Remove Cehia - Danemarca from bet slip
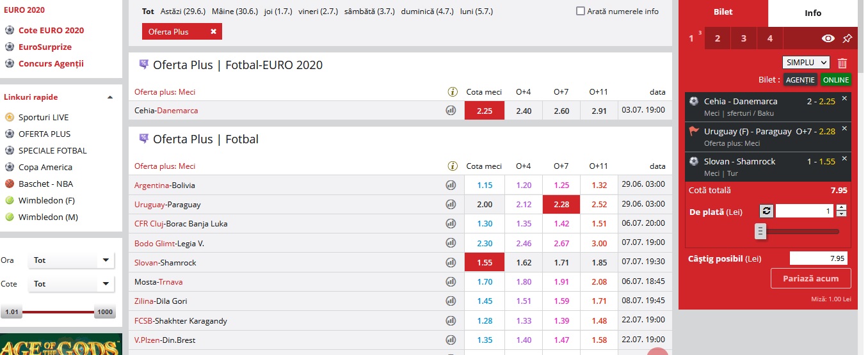 click(x=844, y=98)
